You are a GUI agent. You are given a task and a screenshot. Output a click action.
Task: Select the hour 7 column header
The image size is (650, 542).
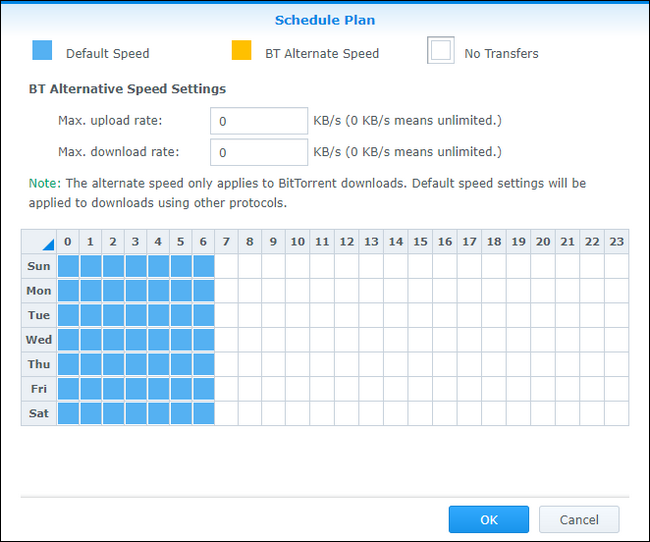click(225, 242)
